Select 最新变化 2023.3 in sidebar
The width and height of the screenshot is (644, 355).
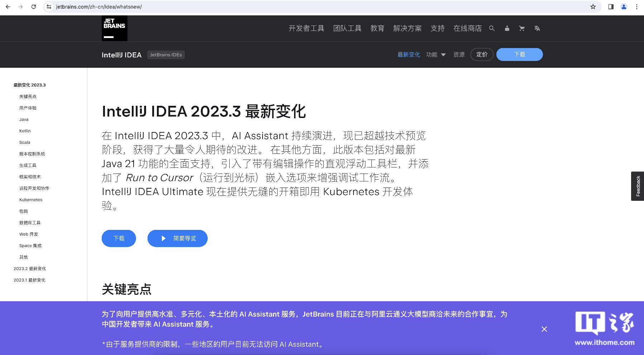(30, 85)
